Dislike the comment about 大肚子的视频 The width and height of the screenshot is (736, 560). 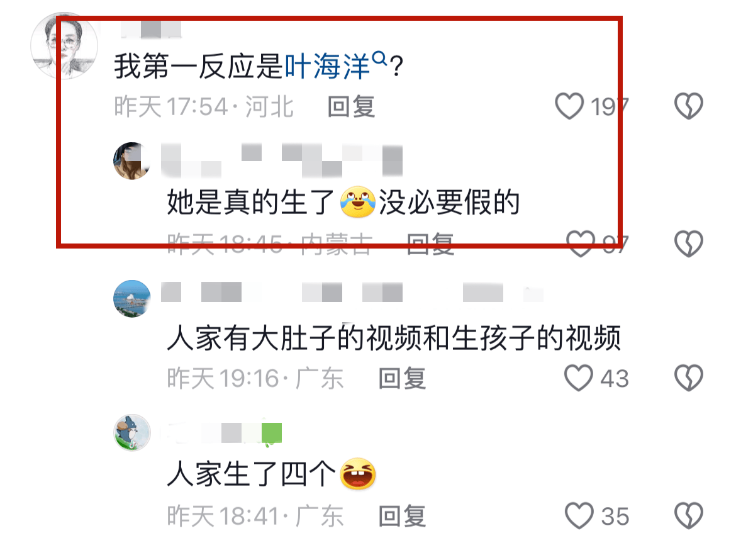(689, 378)
